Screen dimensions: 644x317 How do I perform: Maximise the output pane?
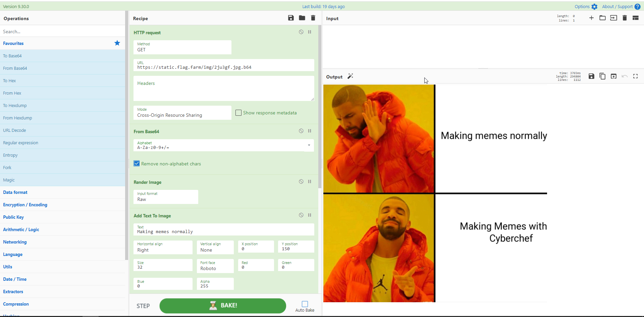[636, 76]
